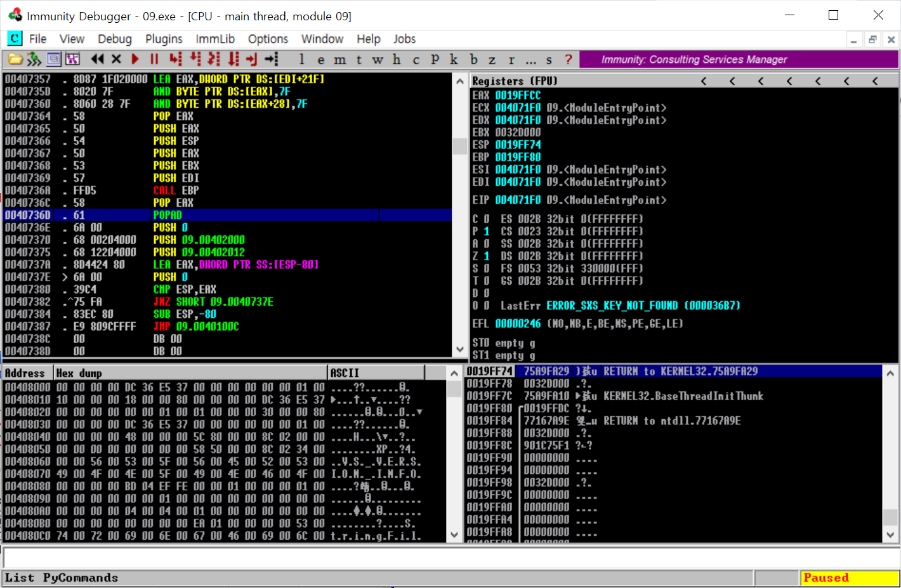Click the Run program play icon
This screenshot has height=588, width=901.
click(135, 60)
